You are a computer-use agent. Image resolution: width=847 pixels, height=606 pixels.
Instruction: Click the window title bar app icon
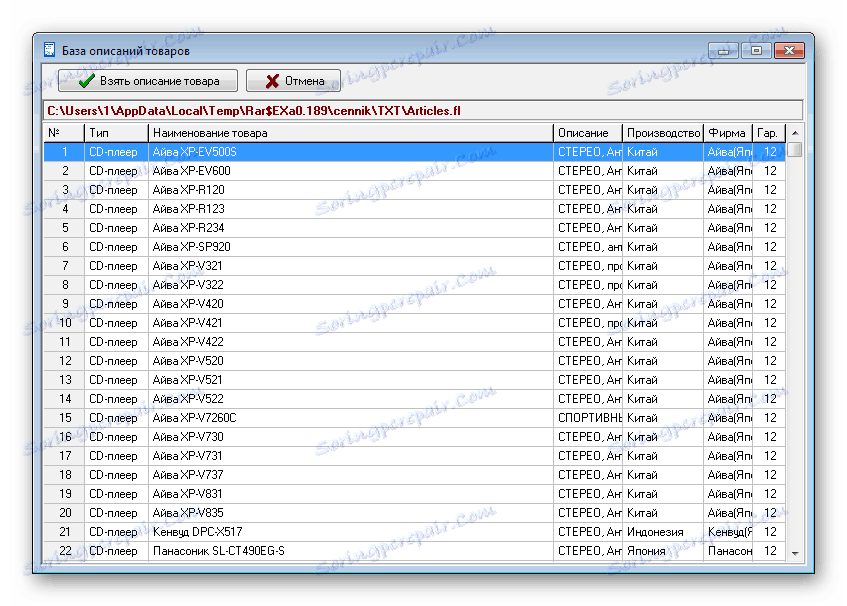point(50,50)
